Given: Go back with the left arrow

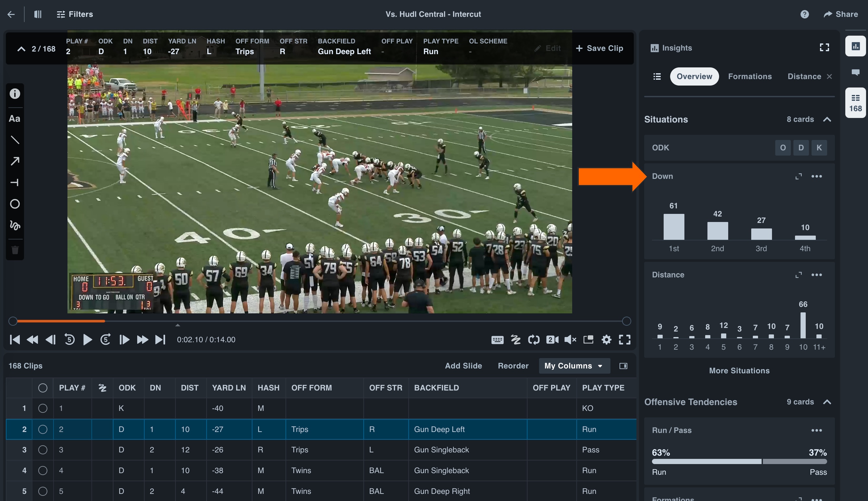Looking at the screenshot, I should tap(11, 14).
